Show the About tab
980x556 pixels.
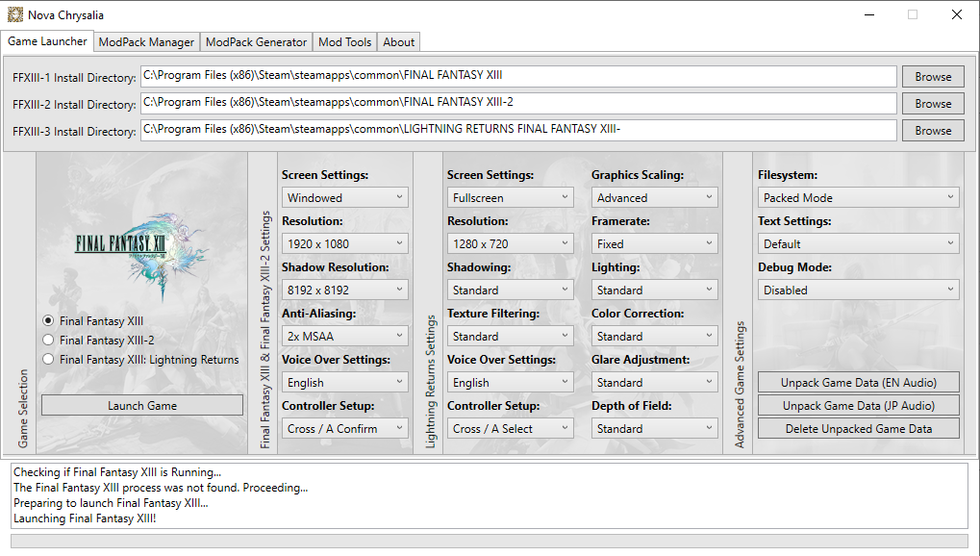click(399, 42)
